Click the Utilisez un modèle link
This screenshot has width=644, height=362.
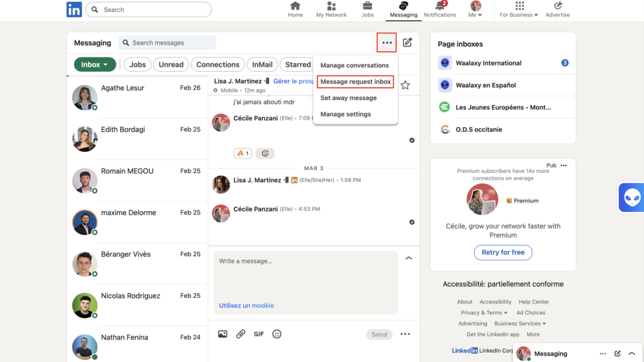pos(246,305)
